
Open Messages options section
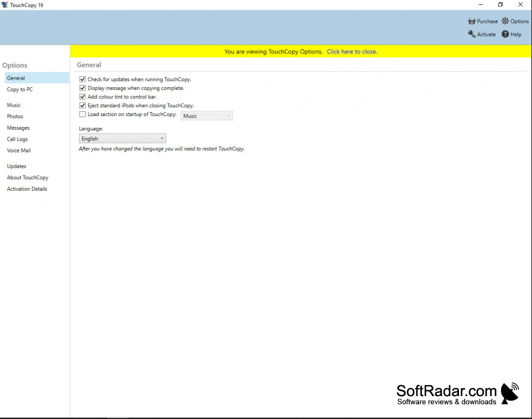19,128
